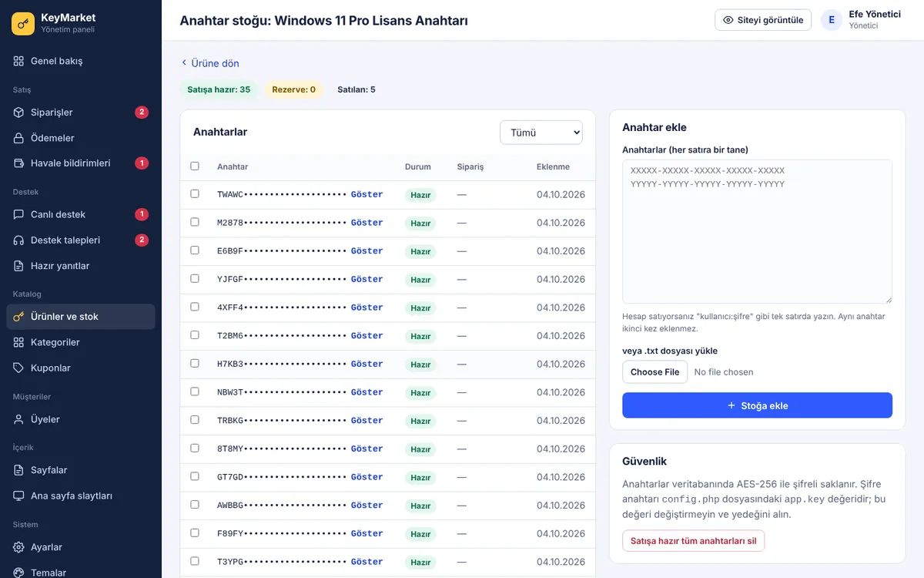This screenshot has height=578, width=924.
Task: Open the Tümü filter dropdown
Action: pyautogui.click(x=541, y=133)
